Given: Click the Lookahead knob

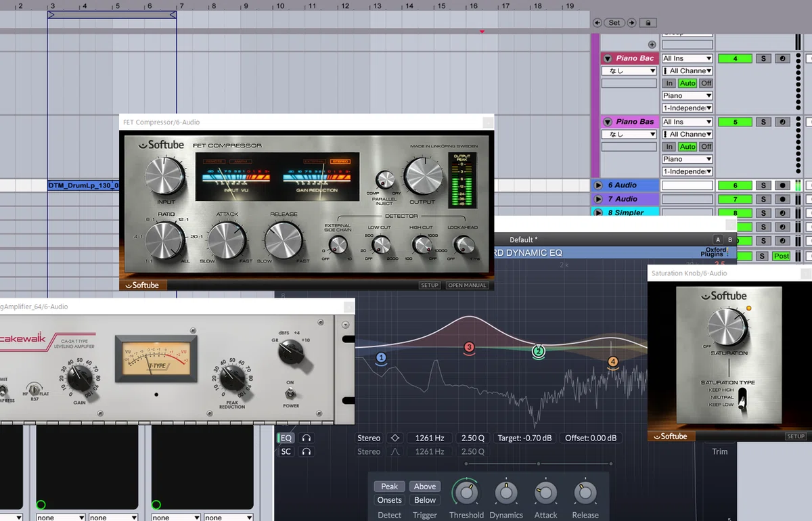Looking at the screenshot, I should 464,245.
